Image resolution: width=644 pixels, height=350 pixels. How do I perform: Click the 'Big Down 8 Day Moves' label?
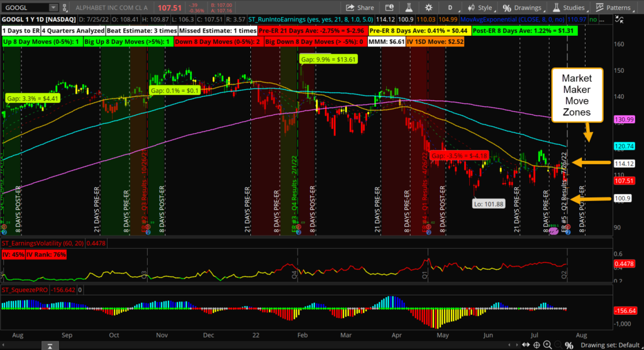click(x=314, y=42)
